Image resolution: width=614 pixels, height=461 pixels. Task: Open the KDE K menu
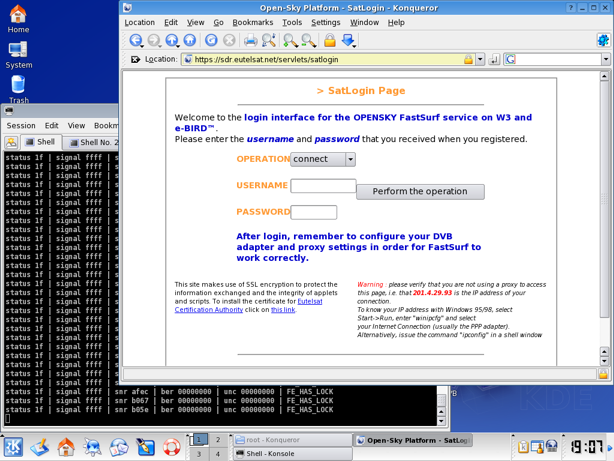pyautogui.click(x=13, y=447)
